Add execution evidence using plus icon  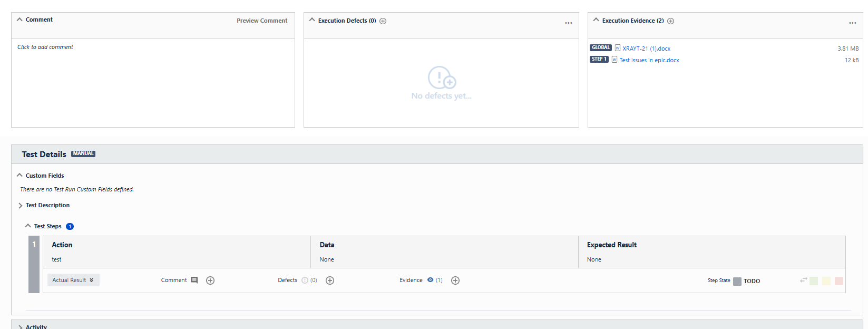point(671,21)
